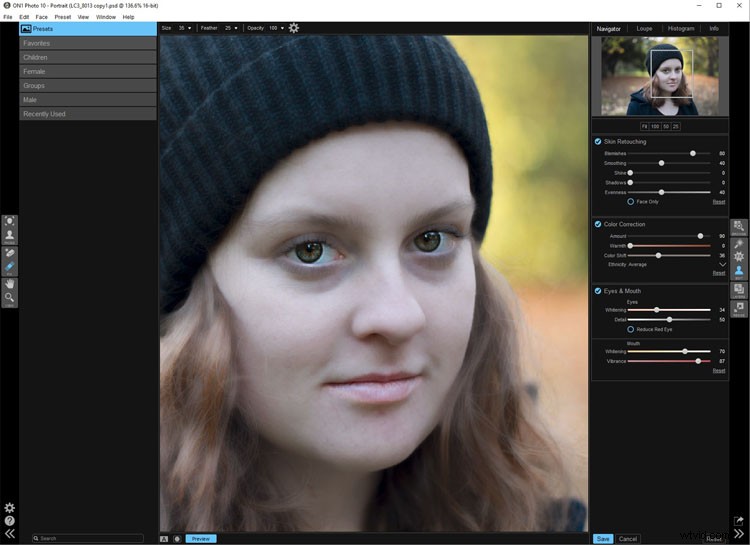Select the blue highlighted brush tool
The image size is (750, 545).
[10, 267]
